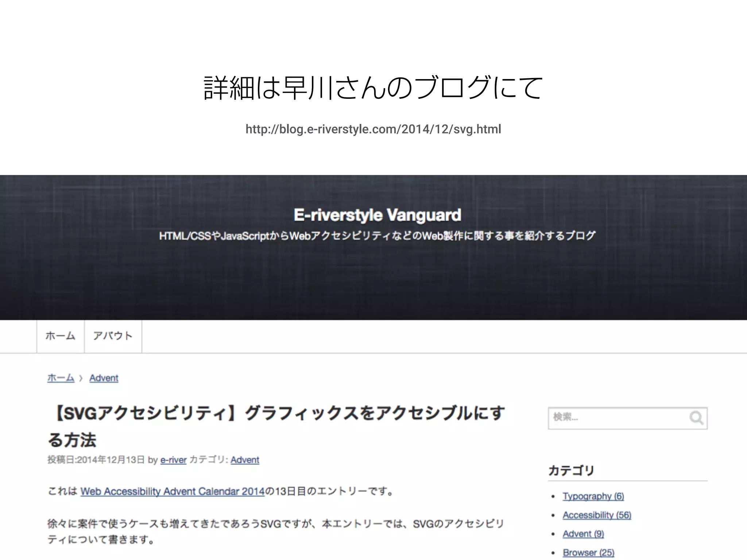Open the ホーム navigation tab
This screenshot has width=747, height=560.
(61, 336)
